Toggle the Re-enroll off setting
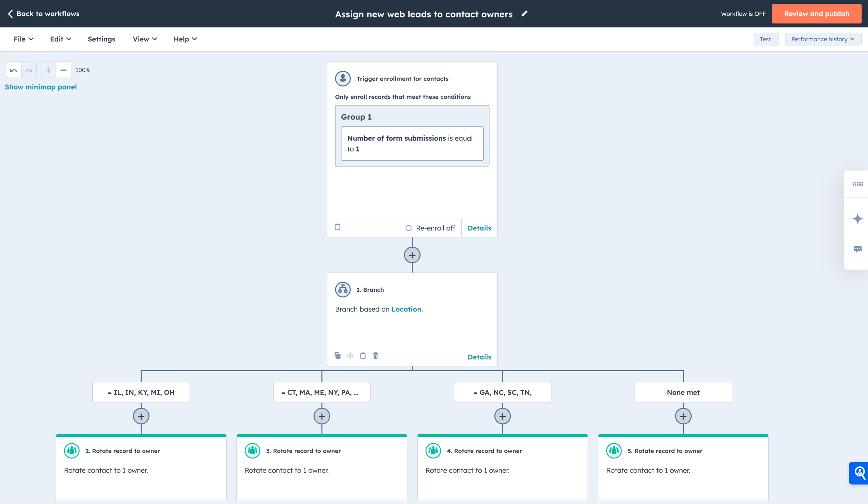The width and height of the screenshot is (868, 504). click(431, 228)
